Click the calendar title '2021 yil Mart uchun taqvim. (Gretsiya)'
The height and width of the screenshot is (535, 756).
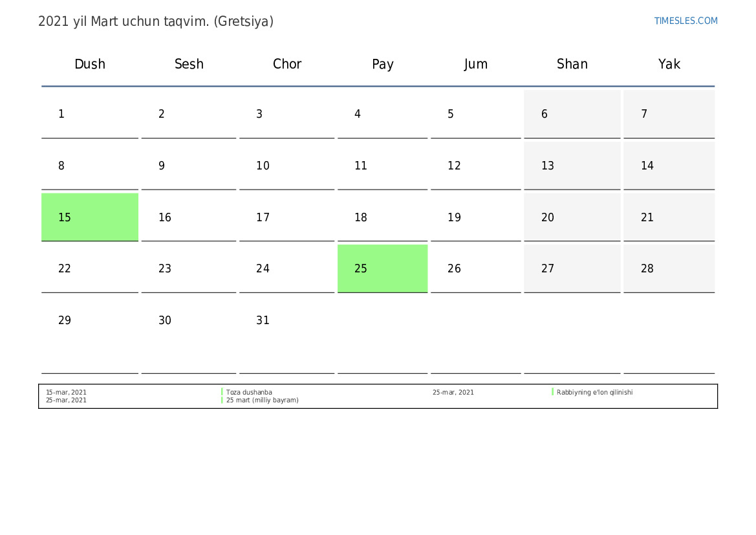(156, 22)
